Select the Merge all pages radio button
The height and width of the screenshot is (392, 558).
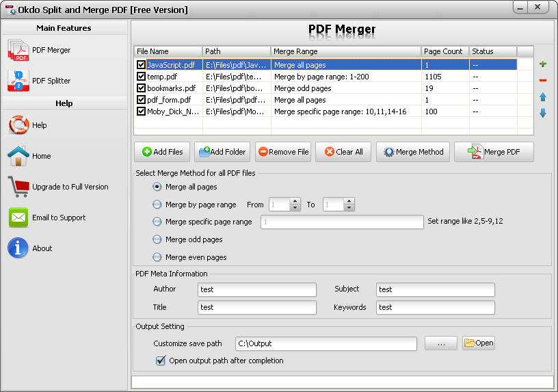(157, 187)
